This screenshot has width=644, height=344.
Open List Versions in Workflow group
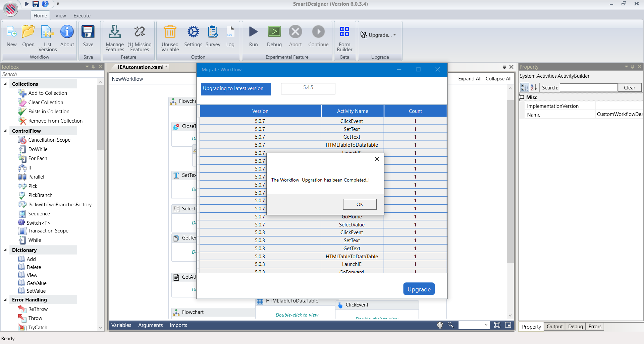(x=48, y=32)
